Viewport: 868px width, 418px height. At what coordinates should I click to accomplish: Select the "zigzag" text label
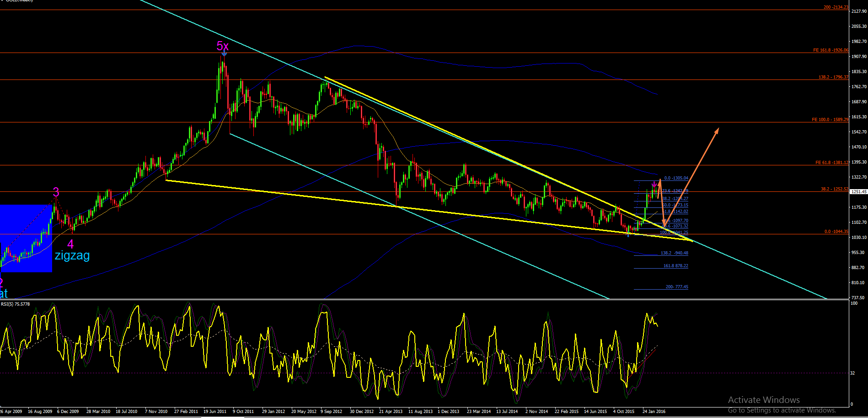72,255
